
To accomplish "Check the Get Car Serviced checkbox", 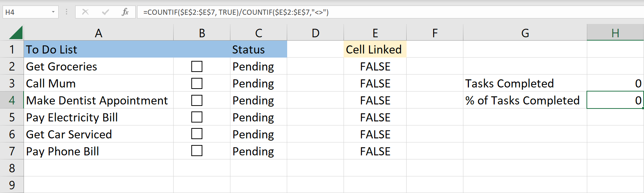I will pos(197,134).
